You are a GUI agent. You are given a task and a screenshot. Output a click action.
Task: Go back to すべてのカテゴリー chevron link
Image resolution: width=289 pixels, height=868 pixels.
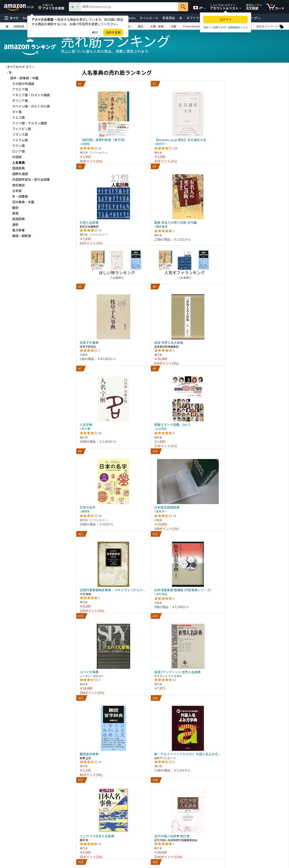20,67
